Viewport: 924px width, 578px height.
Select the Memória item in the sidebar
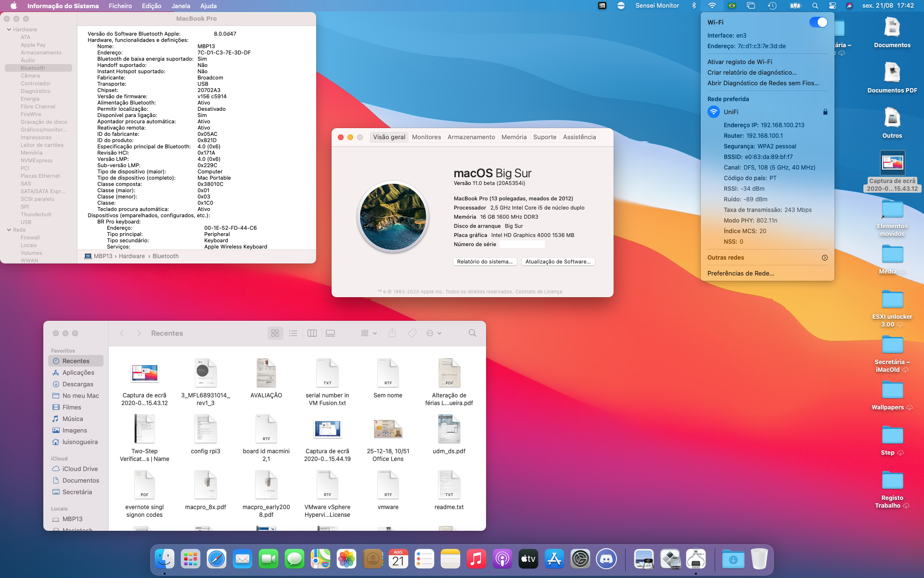[31, 153]
